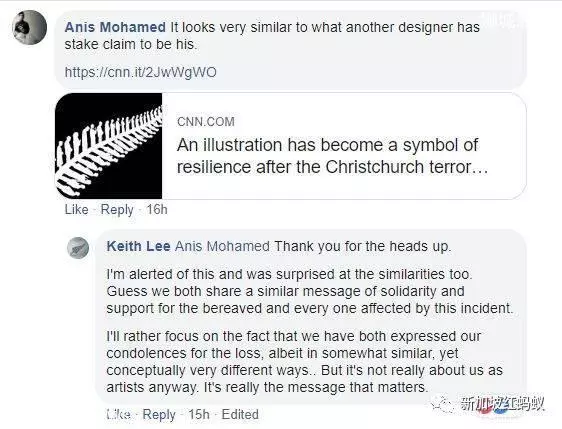The height and width of the screenshot is (429, 562).
Task: Open the cnn.it/2JwWgWO short link
Action: pyautogui.click(x=140, y=72)
